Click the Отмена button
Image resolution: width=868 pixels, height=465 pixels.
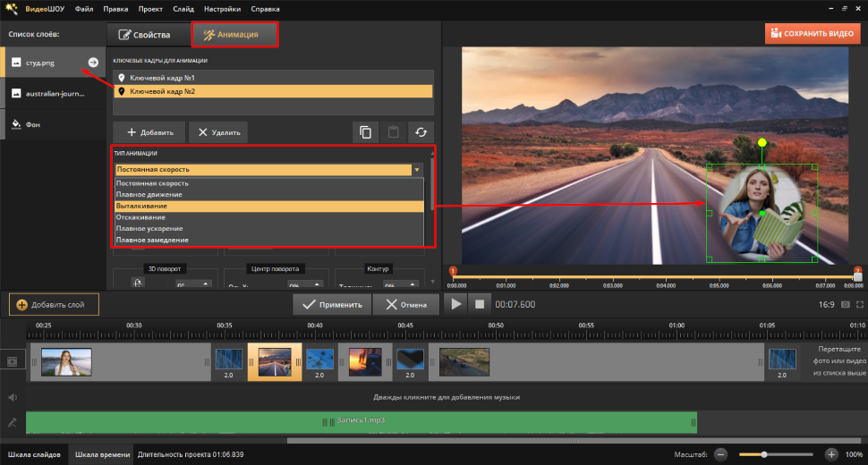(405, 305)
